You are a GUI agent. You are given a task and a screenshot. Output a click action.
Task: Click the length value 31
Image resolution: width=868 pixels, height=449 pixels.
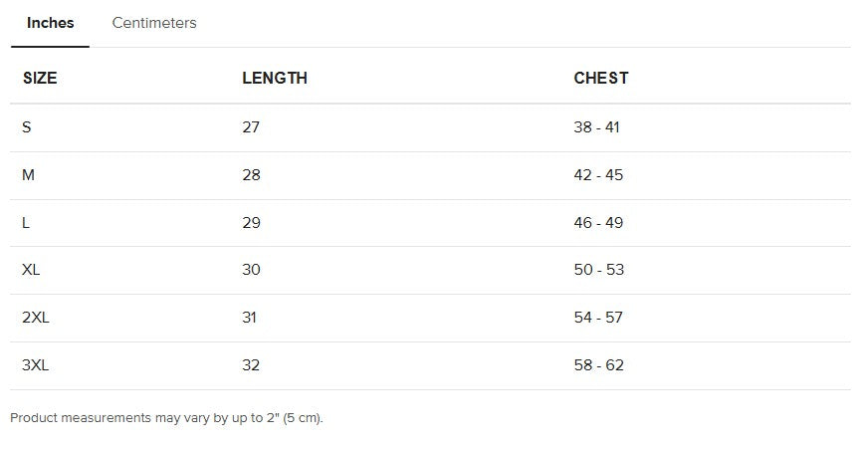(249, 318)
